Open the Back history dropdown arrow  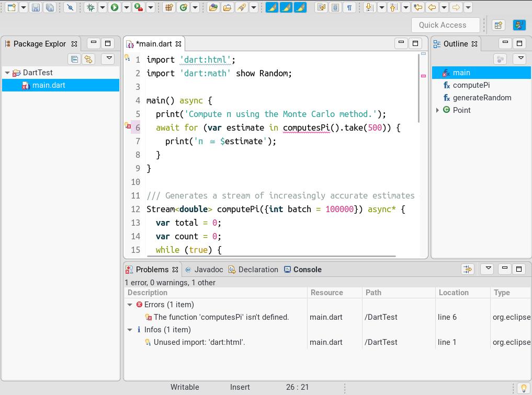point(444,7)
